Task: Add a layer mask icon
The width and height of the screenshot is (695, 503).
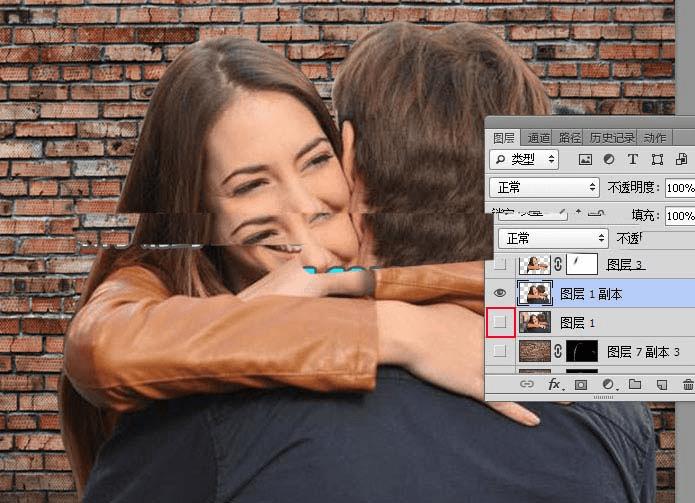Action: tap(581, 385)
